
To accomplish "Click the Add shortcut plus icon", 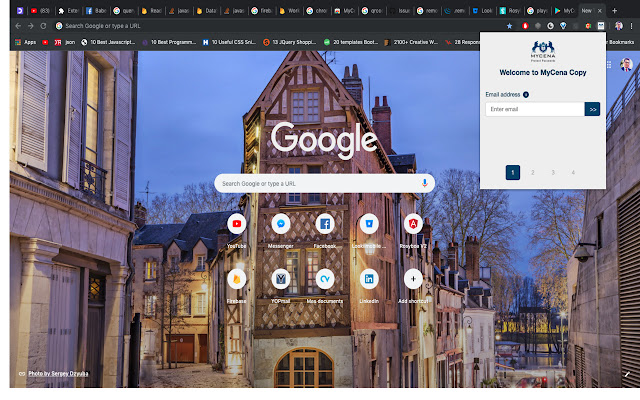I will click(413, 279).
